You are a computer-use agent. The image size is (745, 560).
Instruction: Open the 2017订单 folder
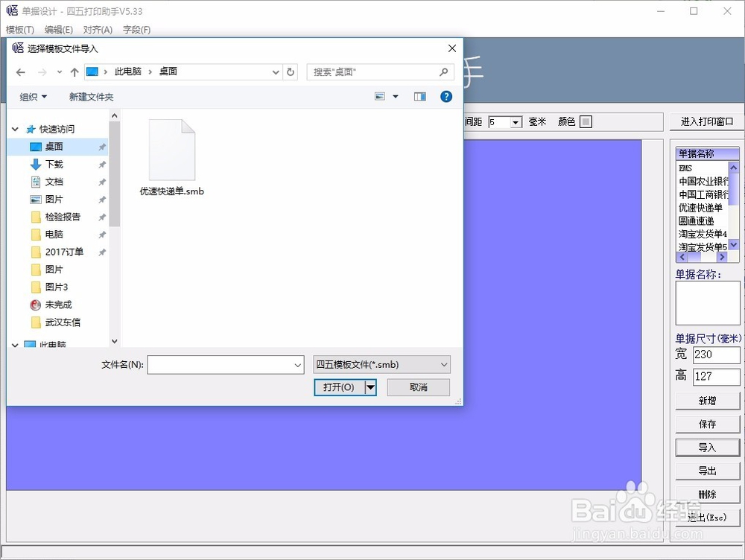coord(58,252)
